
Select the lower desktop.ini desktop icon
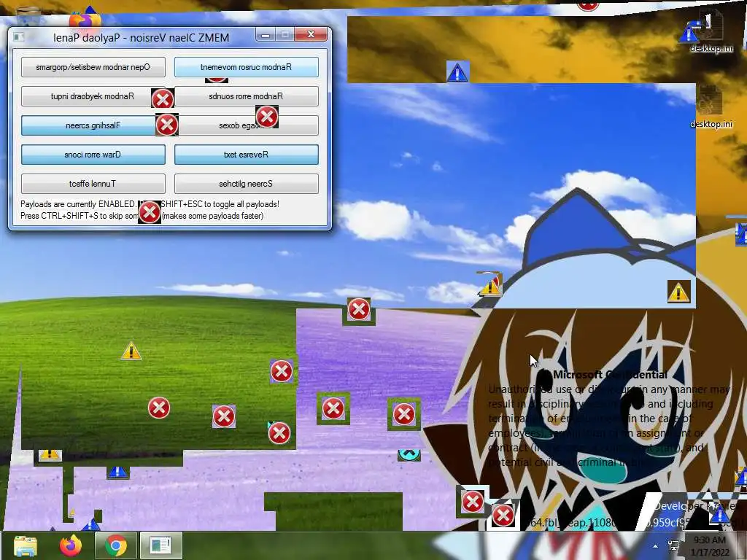(x=711, y=108)
